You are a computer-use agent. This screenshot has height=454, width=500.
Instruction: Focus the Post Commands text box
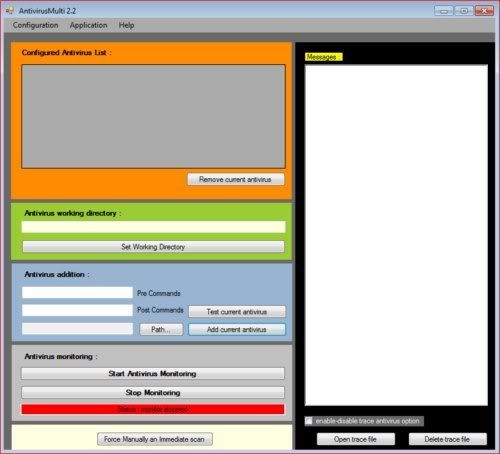pos(77,310)
